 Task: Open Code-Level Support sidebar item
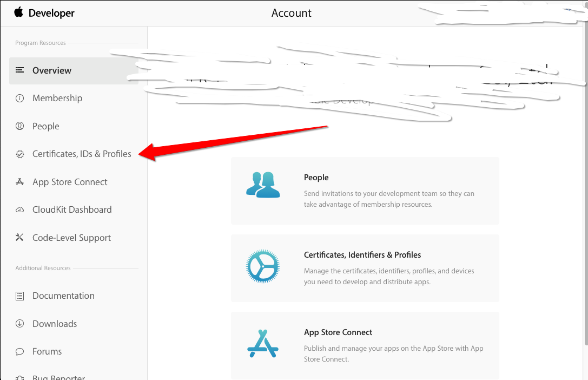[x=71, y=238]
